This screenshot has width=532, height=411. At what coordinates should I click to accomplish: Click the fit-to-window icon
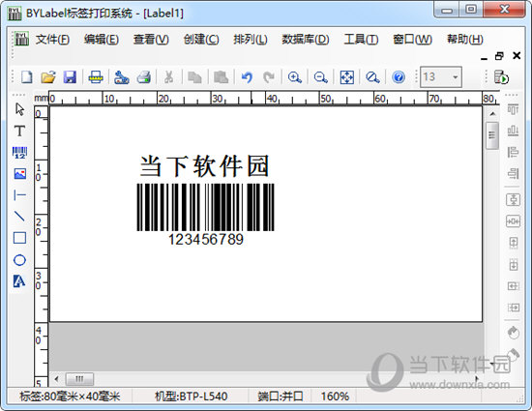[346, 77]
